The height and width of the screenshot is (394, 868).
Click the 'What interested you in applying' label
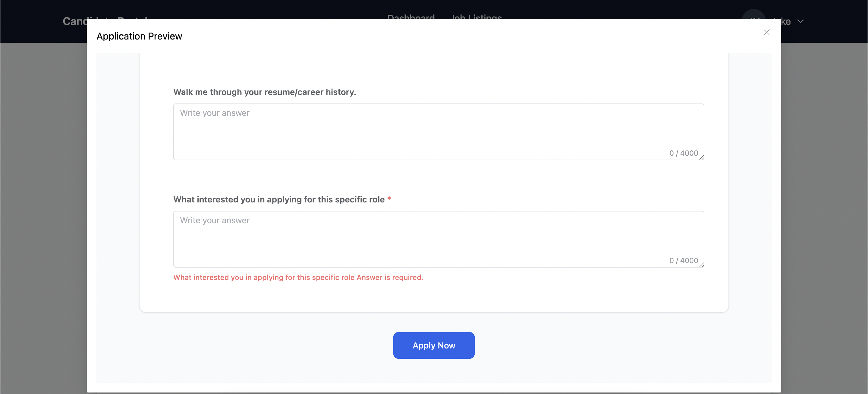coord(279,199)
